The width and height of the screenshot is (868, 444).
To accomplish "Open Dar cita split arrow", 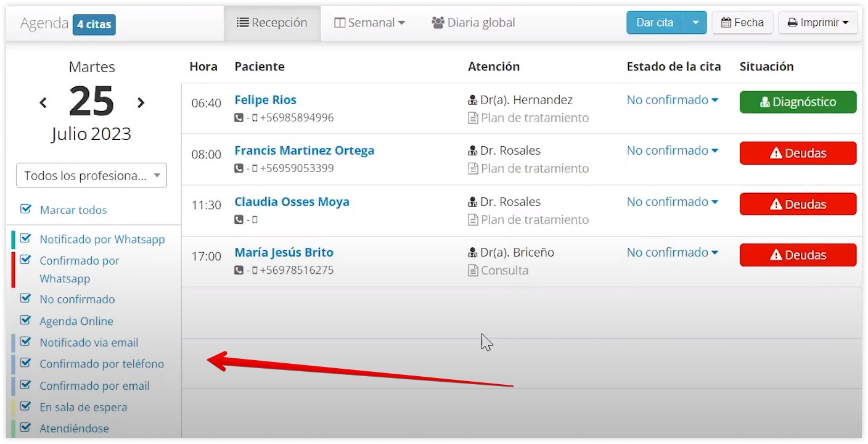I will (x=695, y=23).
